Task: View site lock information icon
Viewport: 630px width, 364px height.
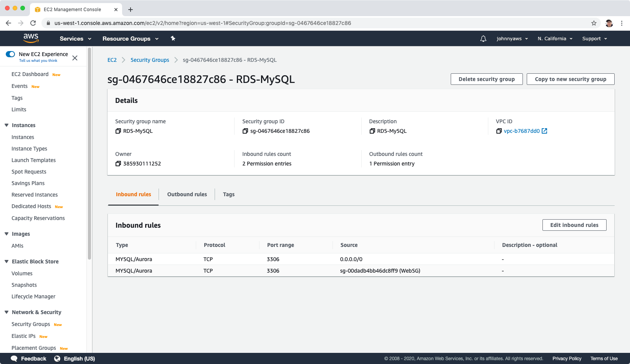Action: 48,23
